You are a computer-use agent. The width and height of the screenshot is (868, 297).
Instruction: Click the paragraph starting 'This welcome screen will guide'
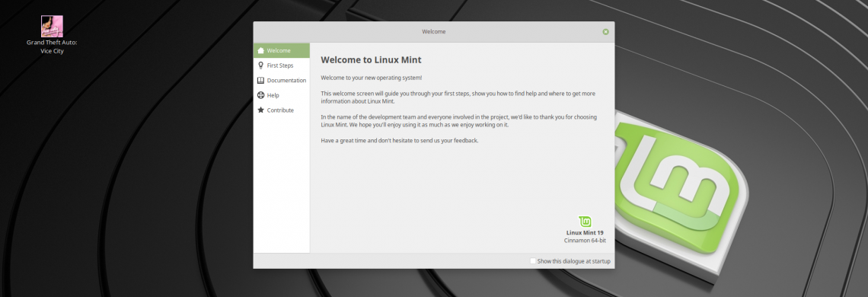point(458,97)
